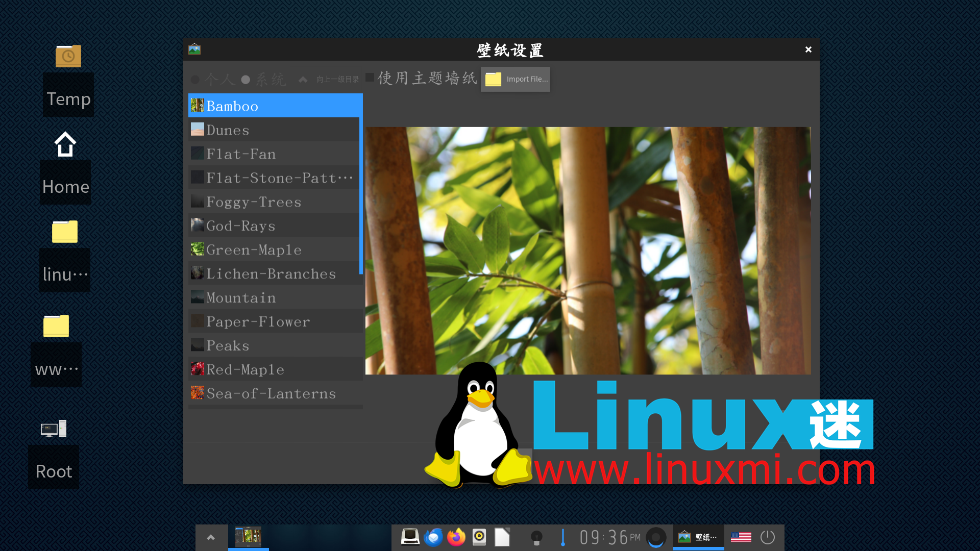Select the Green-Maple wallpaper
This screenshot has width=980, height=551.
coord(274,249)
